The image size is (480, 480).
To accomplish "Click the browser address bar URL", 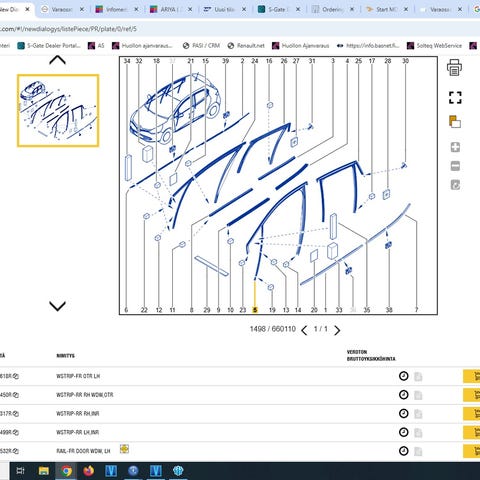I will (69, 29).
